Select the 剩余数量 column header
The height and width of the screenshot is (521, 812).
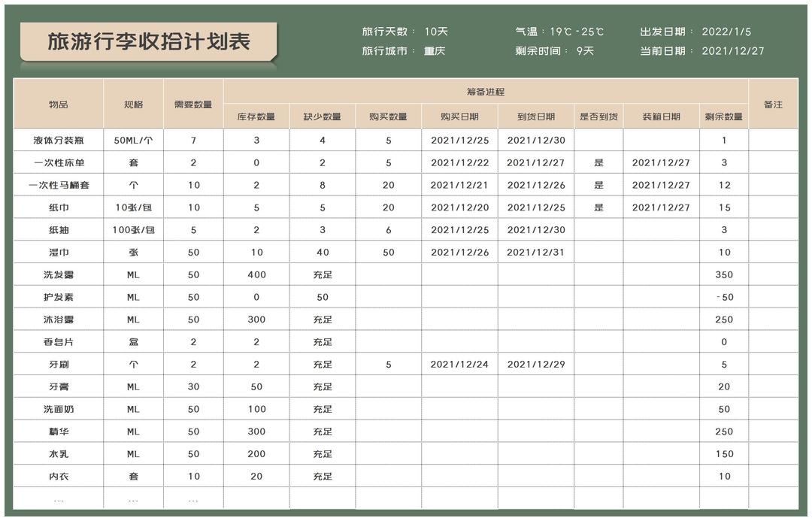coord(724,117)
